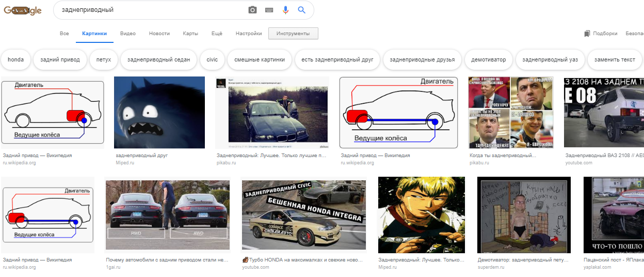Switch to the Видео tab

[x=128, y=34]
